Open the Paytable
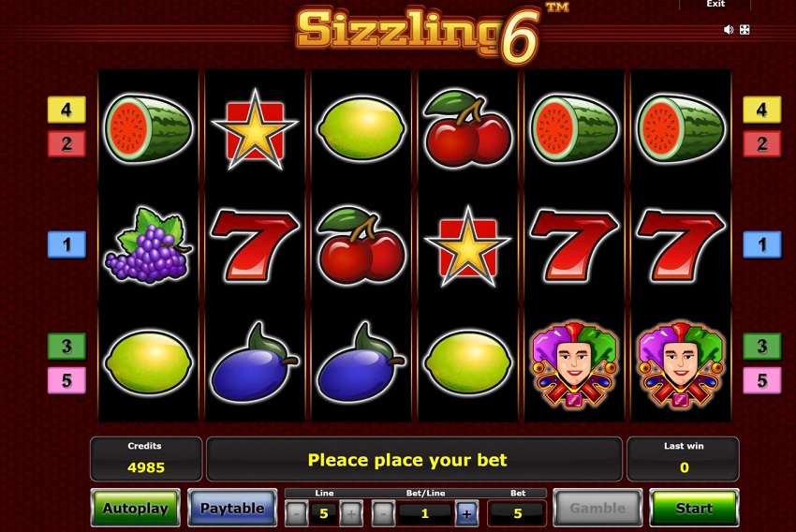Image resolution: width=796 pixels, height=532 pixels. point(232,508)
